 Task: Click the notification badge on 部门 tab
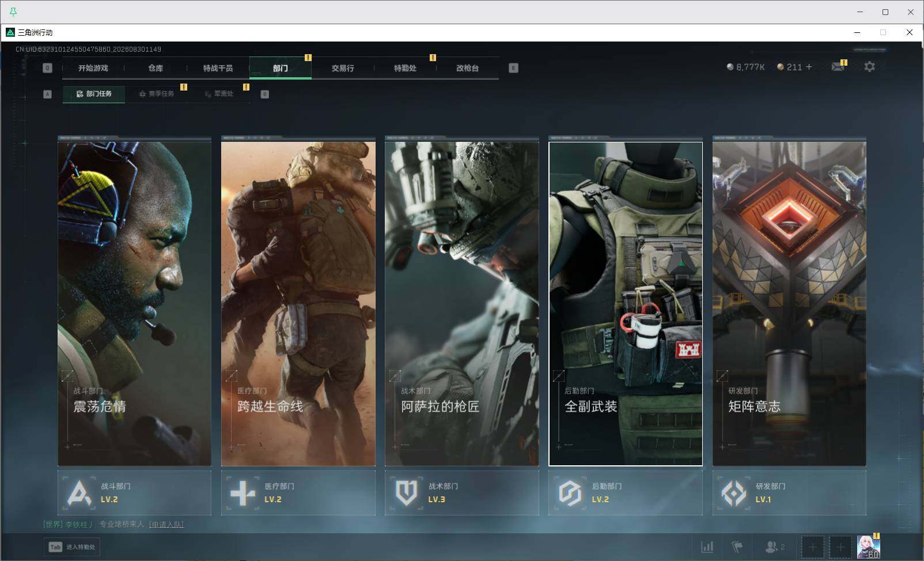point(308,58)
